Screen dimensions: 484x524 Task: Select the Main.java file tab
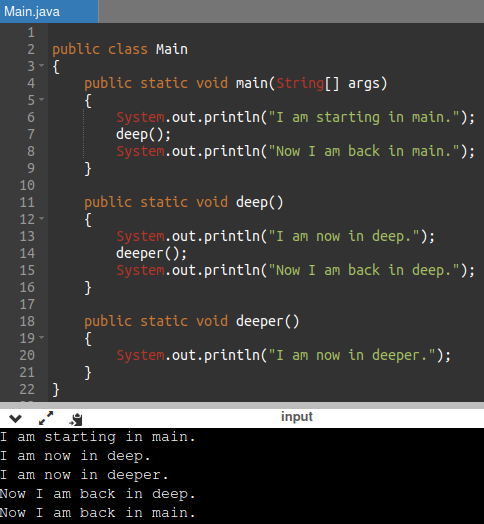coord(49,11)
